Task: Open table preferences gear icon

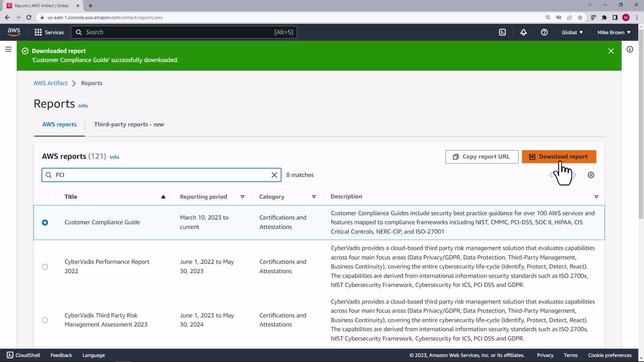Action: click(x=591, y=175)
